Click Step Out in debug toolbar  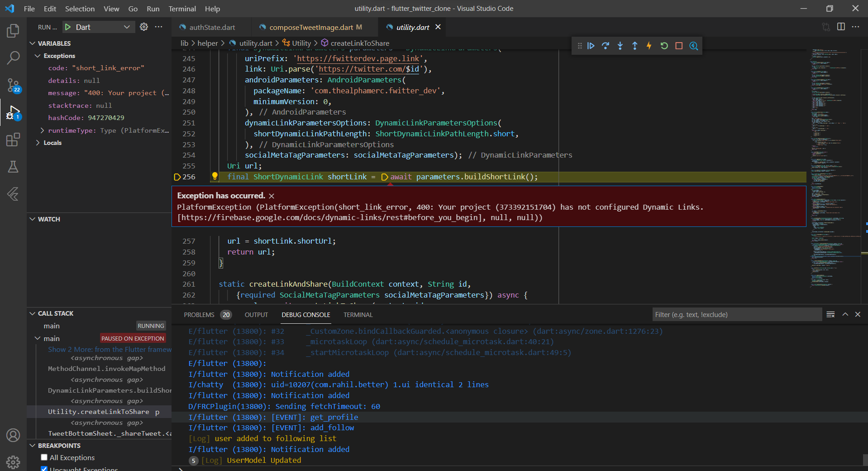[x=634, y=46]
